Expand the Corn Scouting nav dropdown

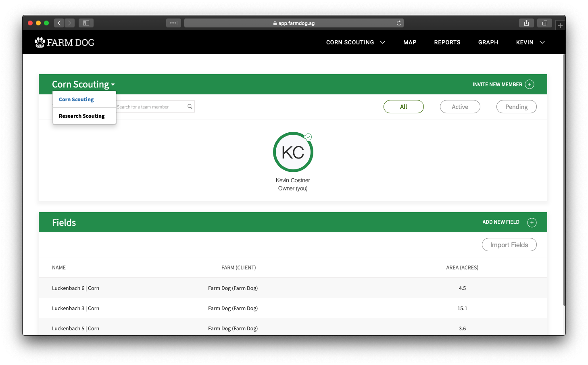(356, 42)
